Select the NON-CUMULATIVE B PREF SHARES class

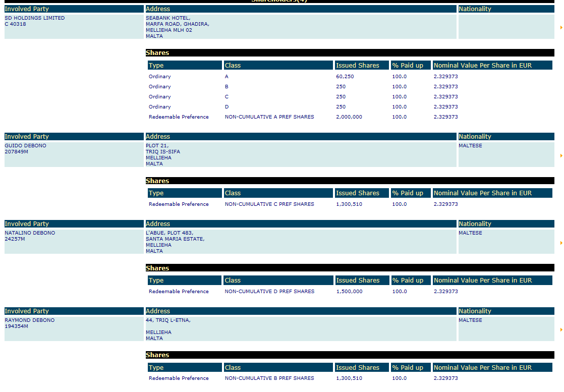269,378
